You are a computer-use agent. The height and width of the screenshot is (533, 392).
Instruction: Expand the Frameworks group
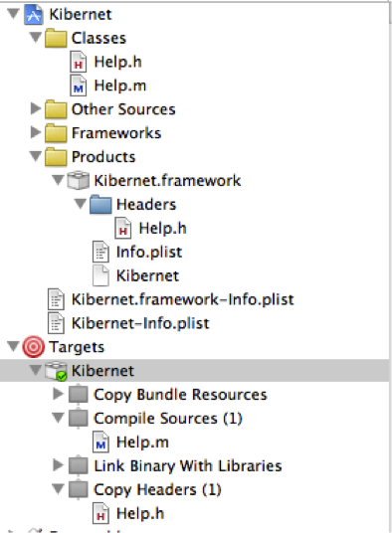click(x=36, y=132)
